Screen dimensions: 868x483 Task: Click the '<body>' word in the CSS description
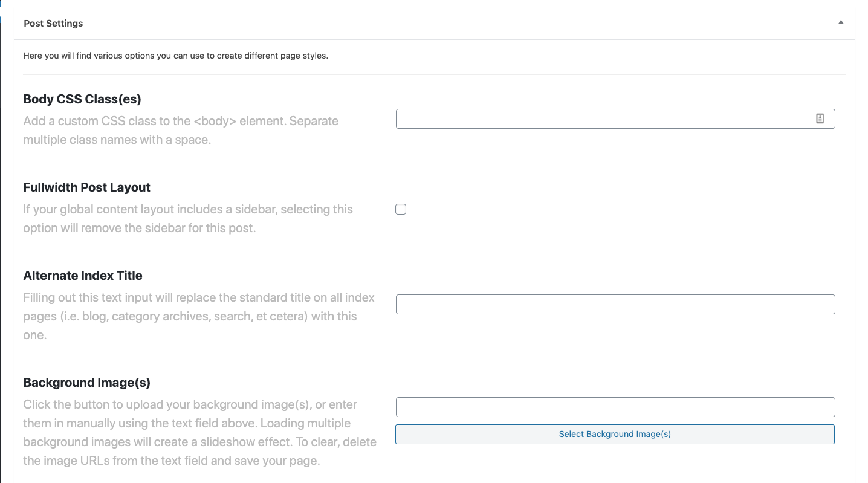[215, 121]
